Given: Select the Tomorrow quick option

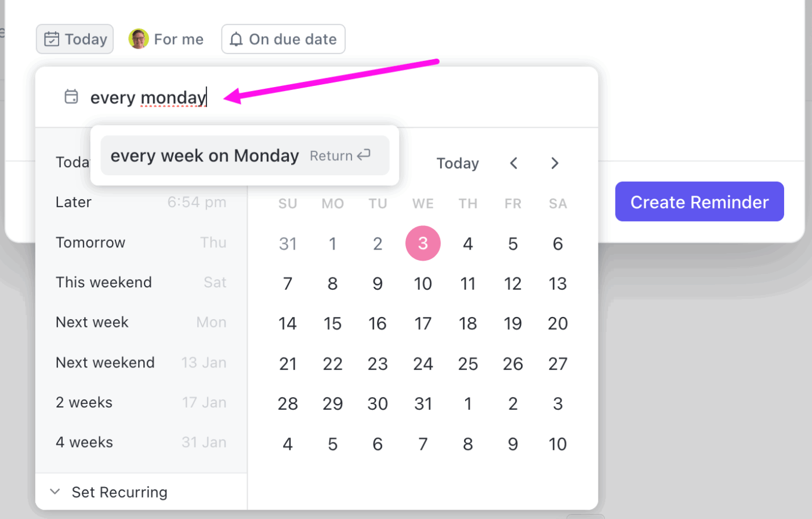Looking at the screenshot, I should pyautogui.click(x=90, y=242).
